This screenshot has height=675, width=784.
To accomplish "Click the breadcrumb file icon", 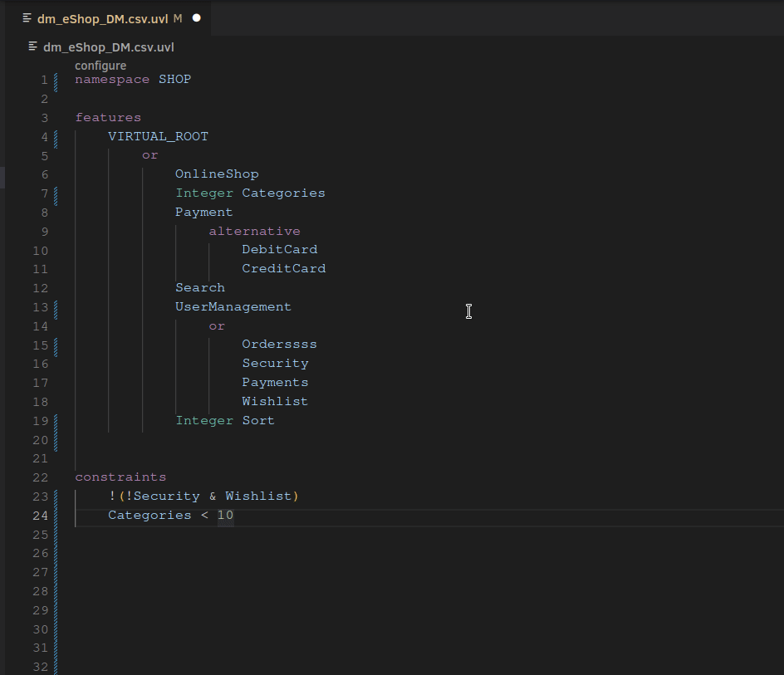I will click(33, 47).
